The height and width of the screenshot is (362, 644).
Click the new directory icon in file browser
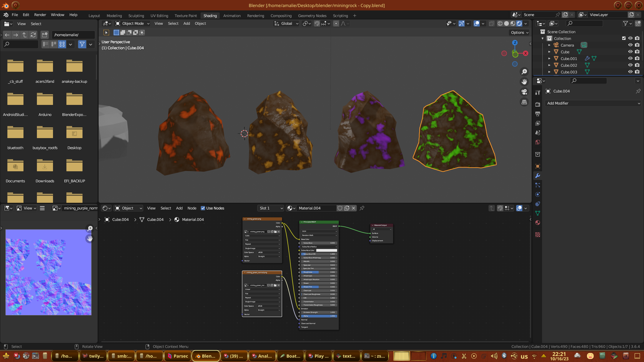click(45, 35)
